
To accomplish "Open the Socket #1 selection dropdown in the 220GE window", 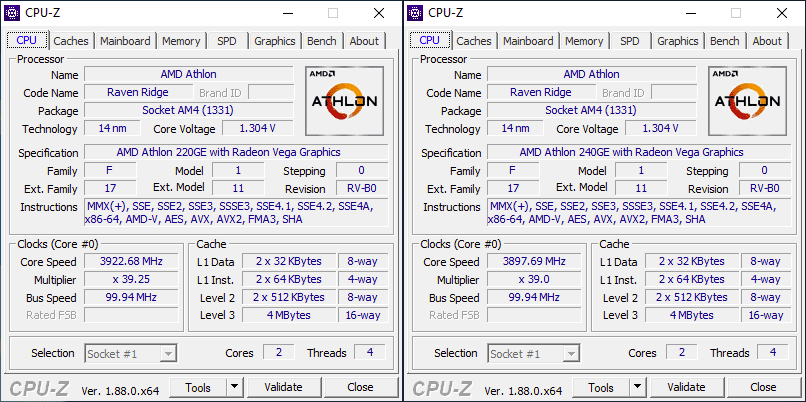I will pyautogui.click(x=131, y=353).
